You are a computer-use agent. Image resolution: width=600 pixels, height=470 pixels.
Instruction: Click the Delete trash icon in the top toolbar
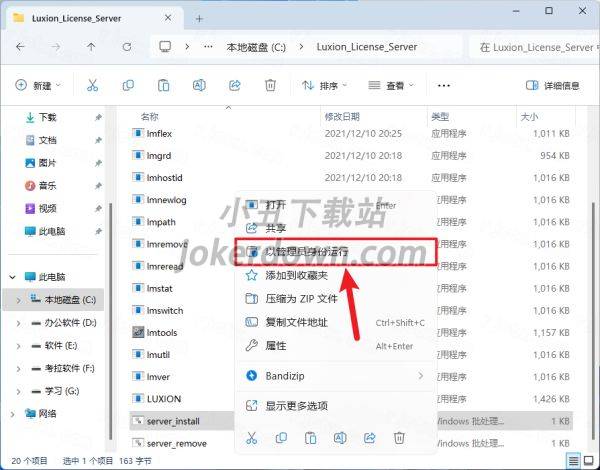[269, 86]
